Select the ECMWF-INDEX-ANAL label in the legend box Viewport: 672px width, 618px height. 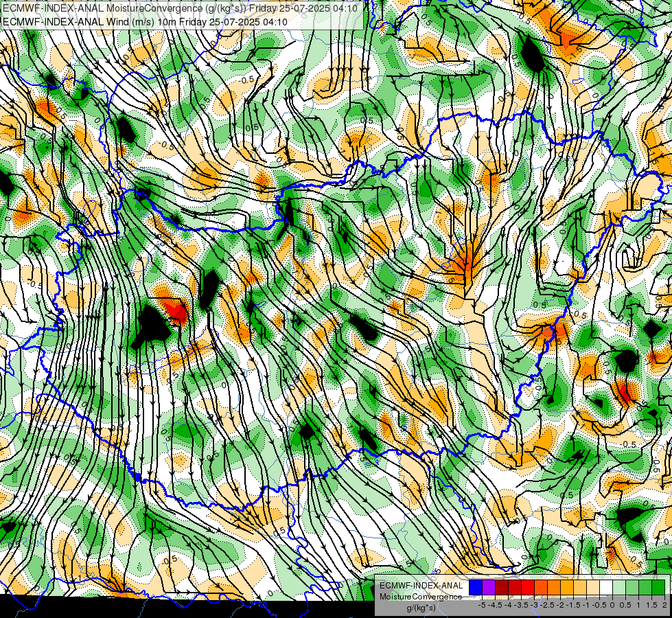[421, 586]
